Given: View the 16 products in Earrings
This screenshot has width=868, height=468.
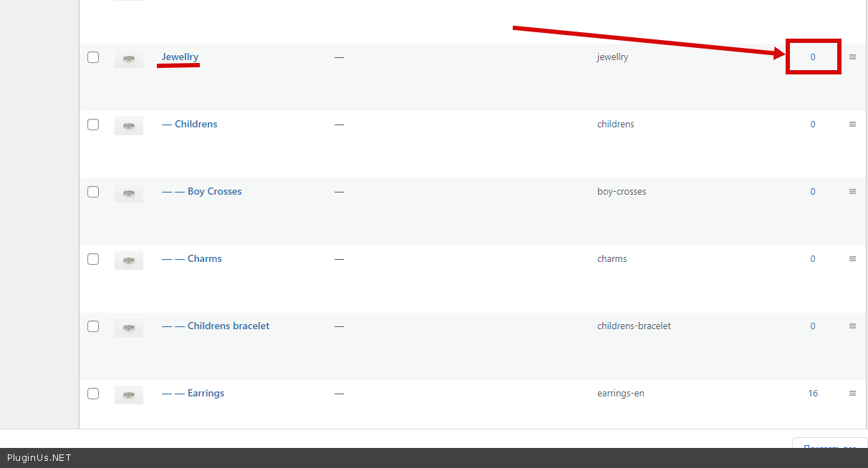Looking at the screenshot, I should pyautogui.click(x=813, y=394).
